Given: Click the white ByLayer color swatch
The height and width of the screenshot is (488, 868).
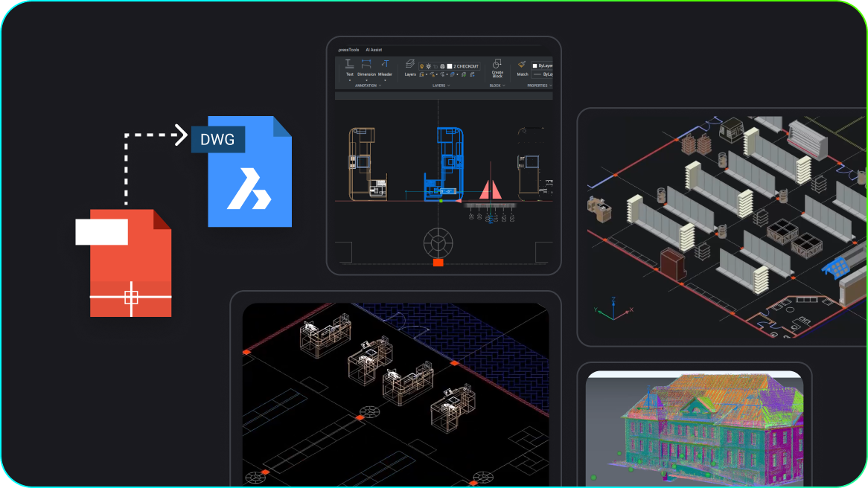Looking at the screenshot, I should pos(534,65).
